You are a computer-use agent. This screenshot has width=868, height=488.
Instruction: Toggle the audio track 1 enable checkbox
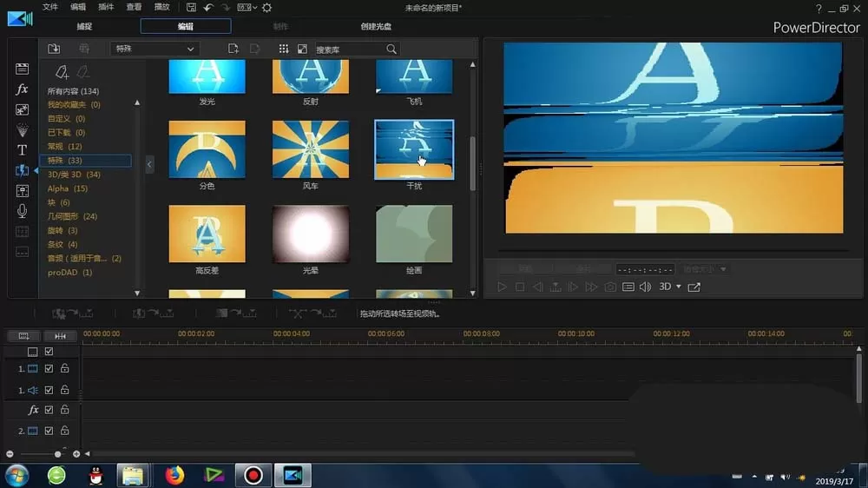[x=49, y=390]
